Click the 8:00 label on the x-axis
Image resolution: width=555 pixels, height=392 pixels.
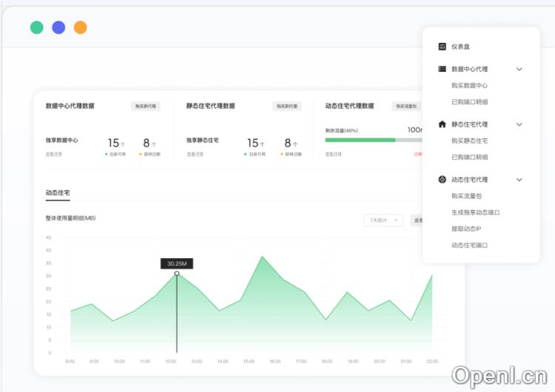[x=70, y=361]
